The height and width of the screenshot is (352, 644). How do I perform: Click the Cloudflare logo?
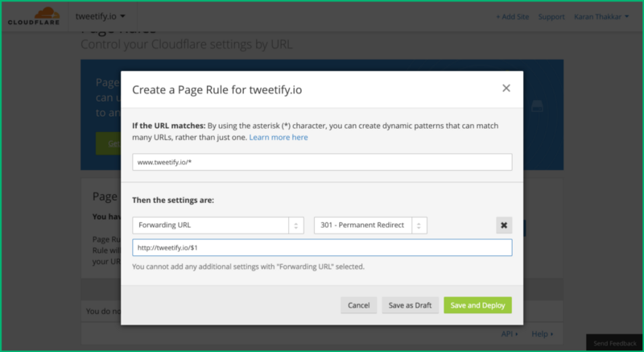pos(34,16)
